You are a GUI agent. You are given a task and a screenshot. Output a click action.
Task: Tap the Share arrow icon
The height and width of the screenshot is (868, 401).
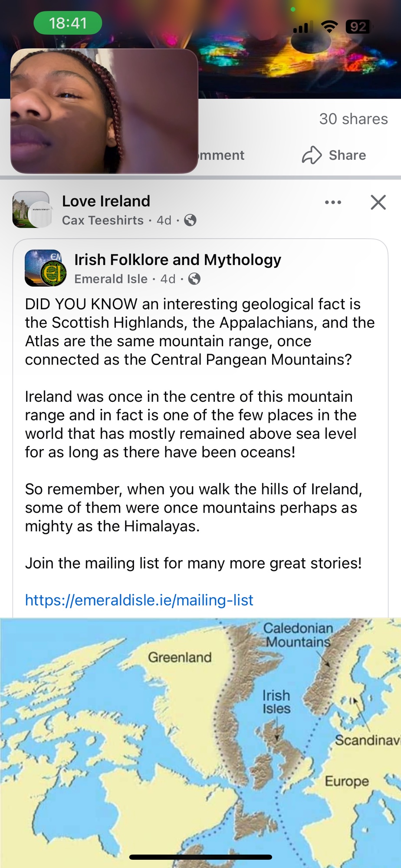(312, 155)
